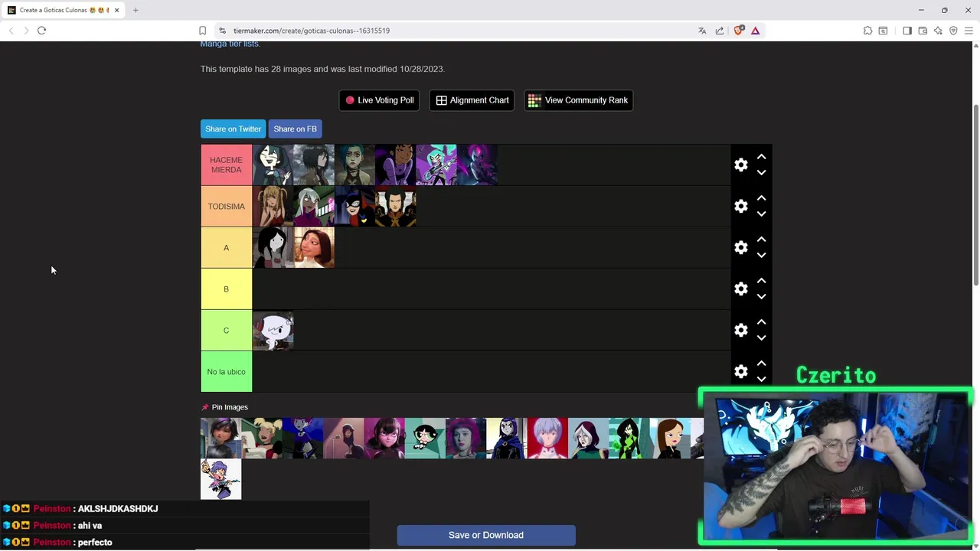Go back to previous page
This screenshot has width=980, height=551.
click(11, 31)
